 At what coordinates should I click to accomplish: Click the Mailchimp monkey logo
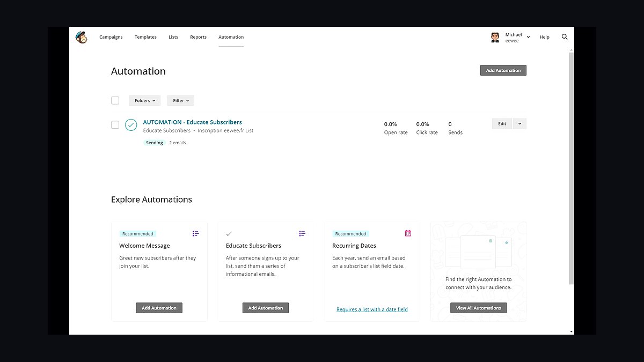point(82,37)
